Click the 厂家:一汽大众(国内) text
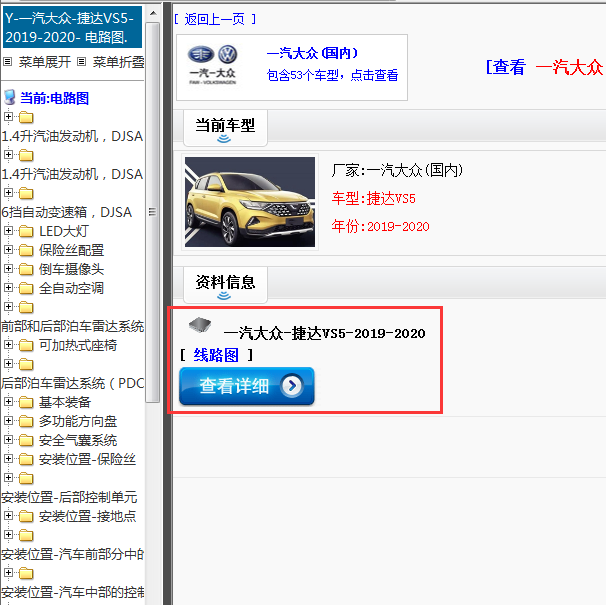Viewport: 606px width, 605px height. [x=397, y=170]
